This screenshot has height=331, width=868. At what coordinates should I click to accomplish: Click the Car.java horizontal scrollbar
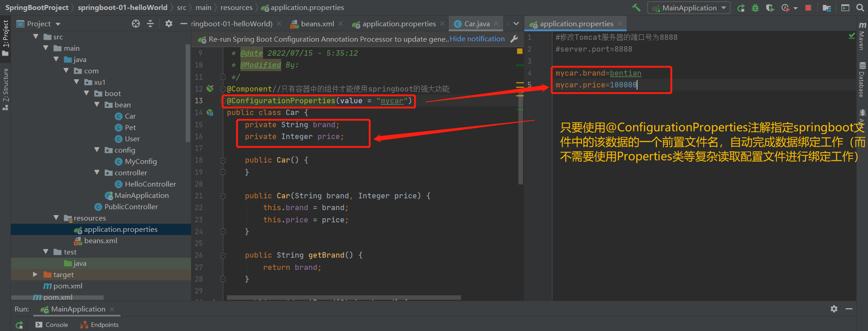coord(344,297)
